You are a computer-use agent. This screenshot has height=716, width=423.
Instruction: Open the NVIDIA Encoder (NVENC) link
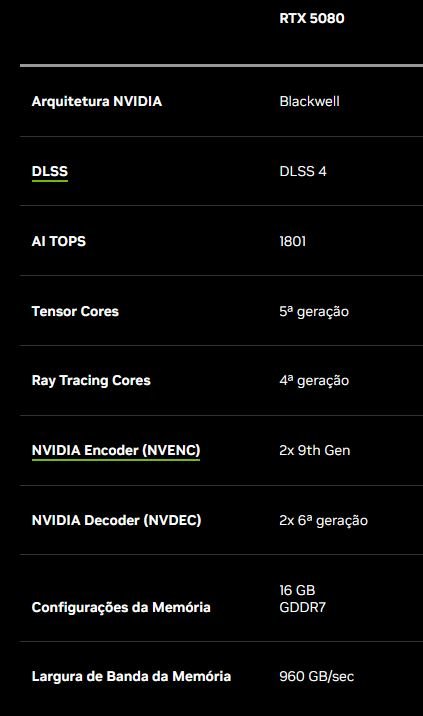[116, 450]
